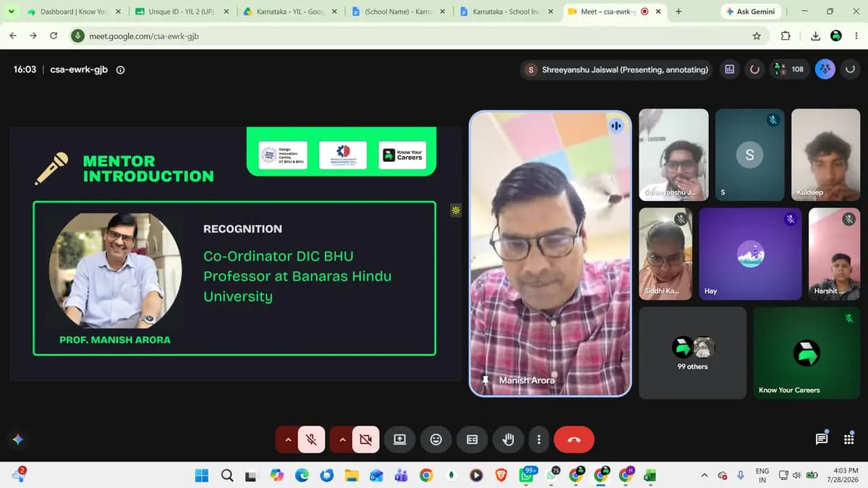Open the tab search dropdown arrow
This screenshot has width=868, height=488.
click(x=11, y=12)
